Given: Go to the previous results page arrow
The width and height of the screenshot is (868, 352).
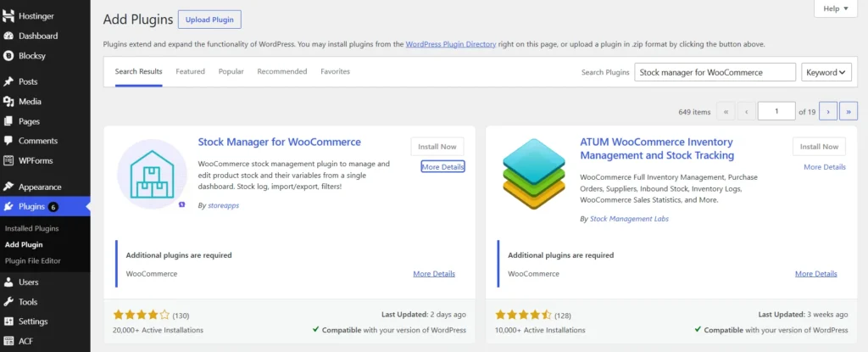Looking at the screenshot, I should pyautogui.click(x=746, y=111).
